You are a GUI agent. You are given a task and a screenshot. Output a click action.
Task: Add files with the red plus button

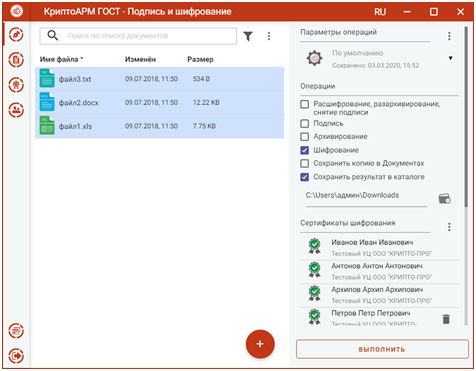pos(260,344)
